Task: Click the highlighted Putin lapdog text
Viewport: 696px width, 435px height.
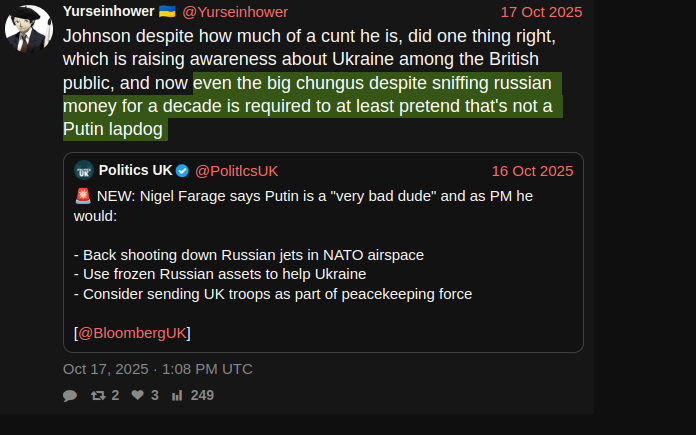Action: [113, 129]
